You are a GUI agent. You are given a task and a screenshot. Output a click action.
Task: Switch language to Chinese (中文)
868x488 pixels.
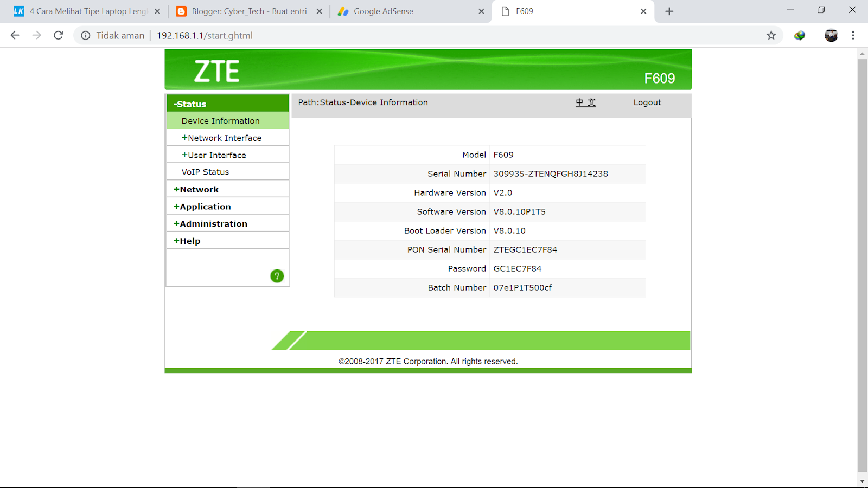[586, 102]
